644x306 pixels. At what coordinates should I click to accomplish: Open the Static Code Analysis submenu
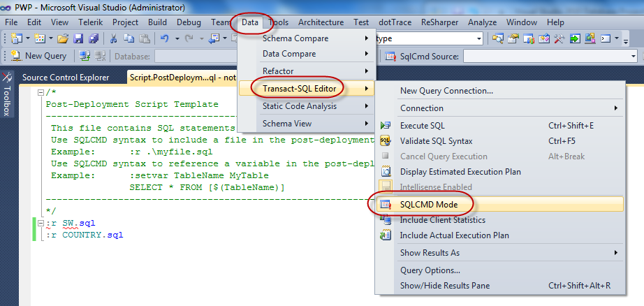click(307, 106)
